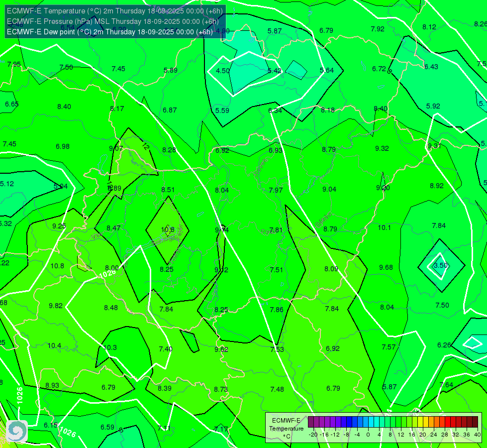This screenshot has height=448, width=487.
Task: Click the 7.53 value on the map
Action: coord(277,349)
